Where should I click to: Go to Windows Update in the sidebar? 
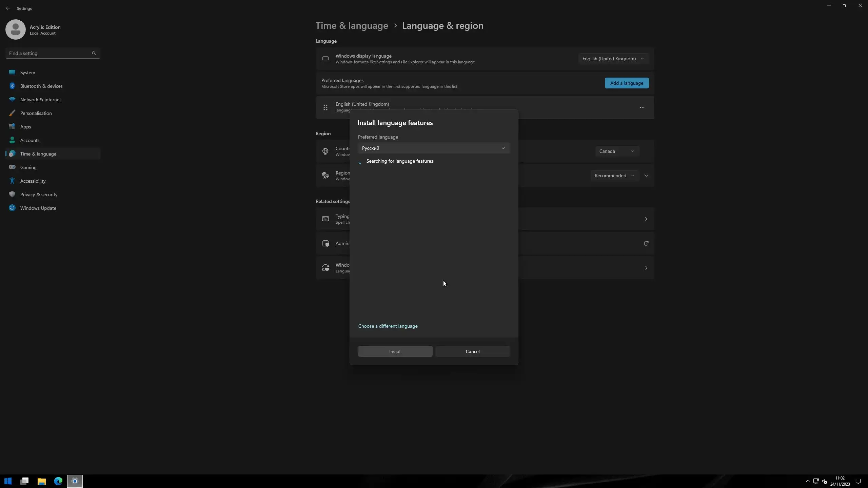point(38,208)
